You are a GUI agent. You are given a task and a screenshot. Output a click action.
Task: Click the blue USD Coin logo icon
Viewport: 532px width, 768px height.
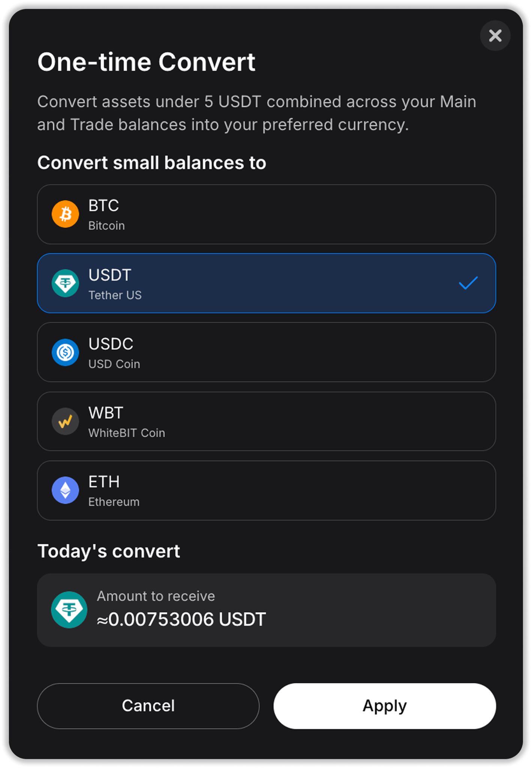[65, 352]
